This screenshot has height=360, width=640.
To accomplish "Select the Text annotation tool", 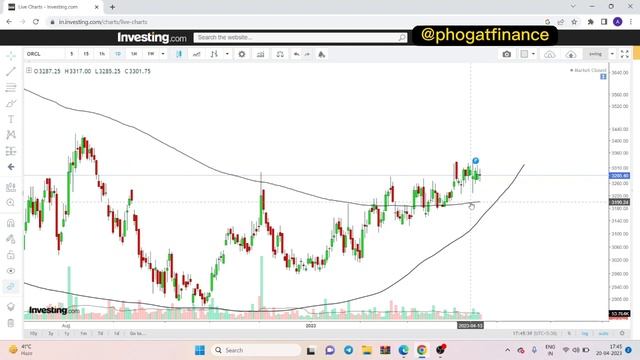I will coord(11,119).
